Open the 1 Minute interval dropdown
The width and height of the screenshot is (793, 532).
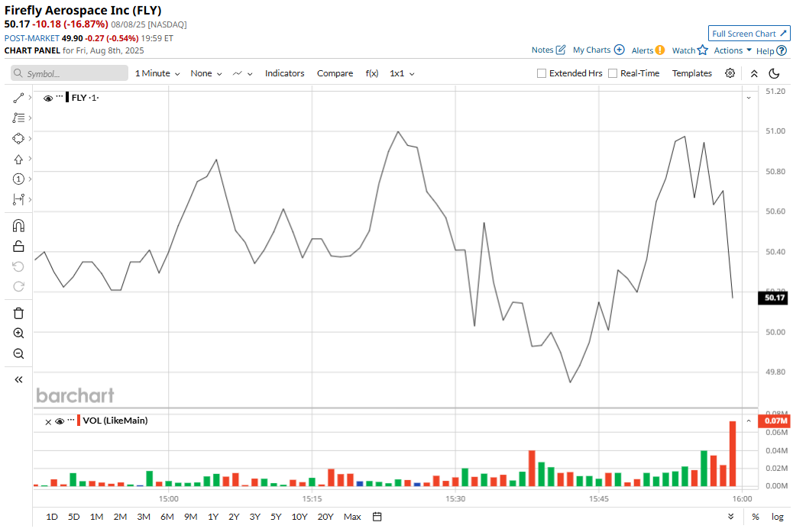[x=157, y=73]
